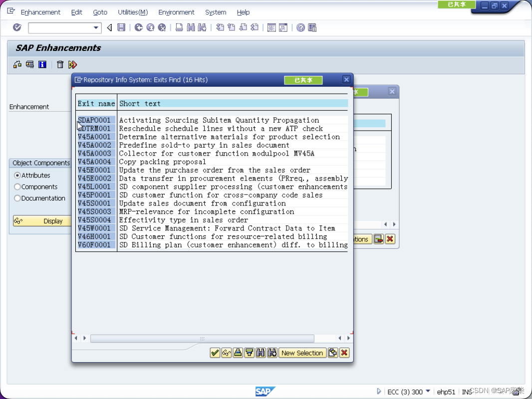Open the command field dropdown arrow
The height and width of the screenshot is (399, 532).
[x=96, y=28]
